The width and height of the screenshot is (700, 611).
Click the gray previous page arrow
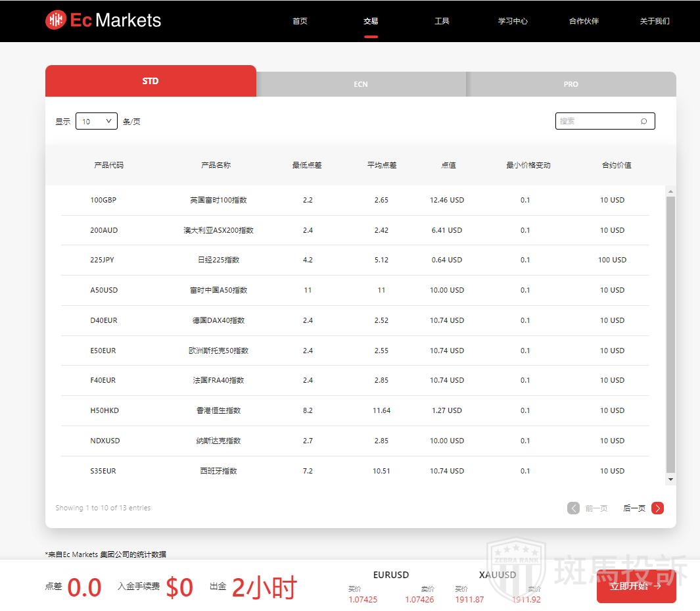point(573,508)
